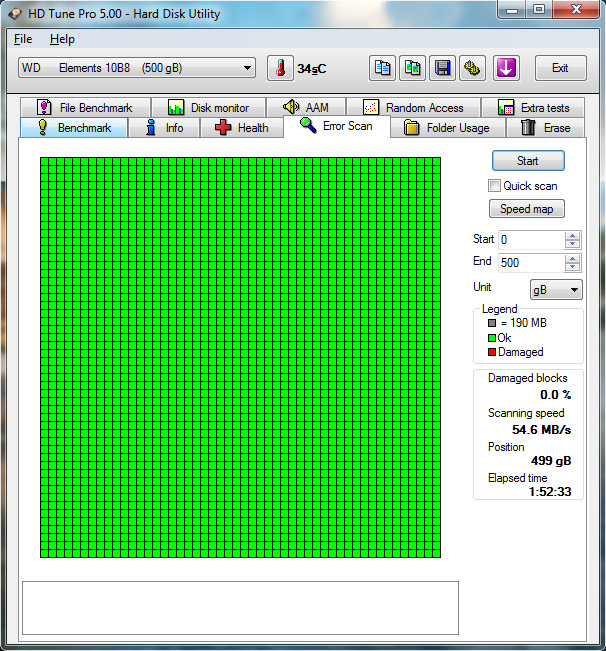Click the red Damaged legend swatch
606x651 pixels.
click(x=492, y=352)
